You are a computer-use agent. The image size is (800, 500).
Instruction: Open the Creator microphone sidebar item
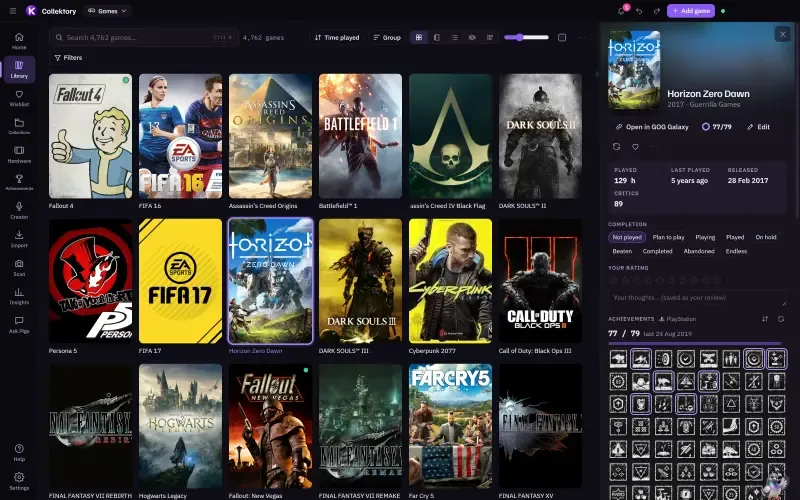tap(19, 211)
